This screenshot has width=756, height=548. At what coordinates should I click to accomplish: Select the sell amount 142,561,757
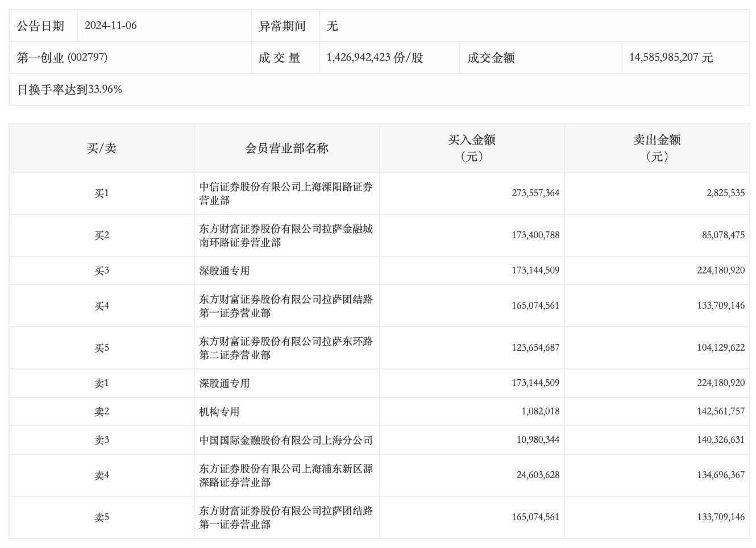(x=721, y=412)
